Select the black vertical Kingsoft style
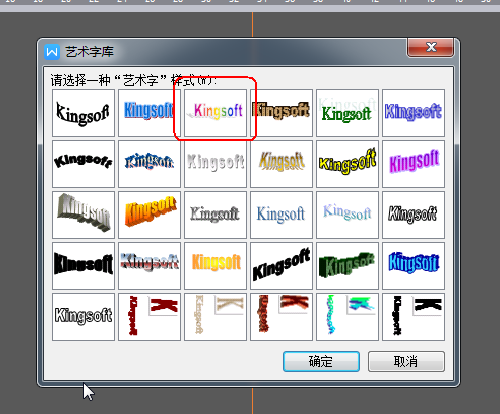The height and width of the screenshot is (414, 500). coord(413,317)
